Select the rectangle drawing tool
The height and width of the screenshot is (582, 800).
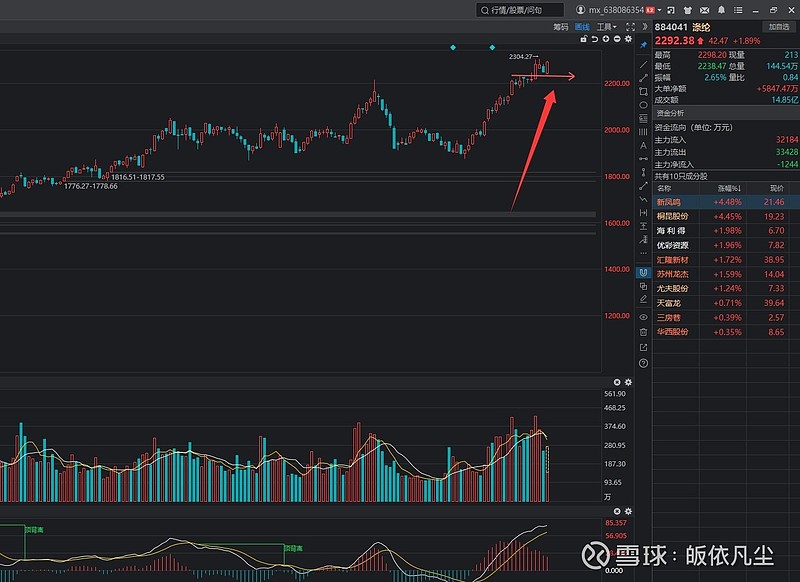coord(642,92)
